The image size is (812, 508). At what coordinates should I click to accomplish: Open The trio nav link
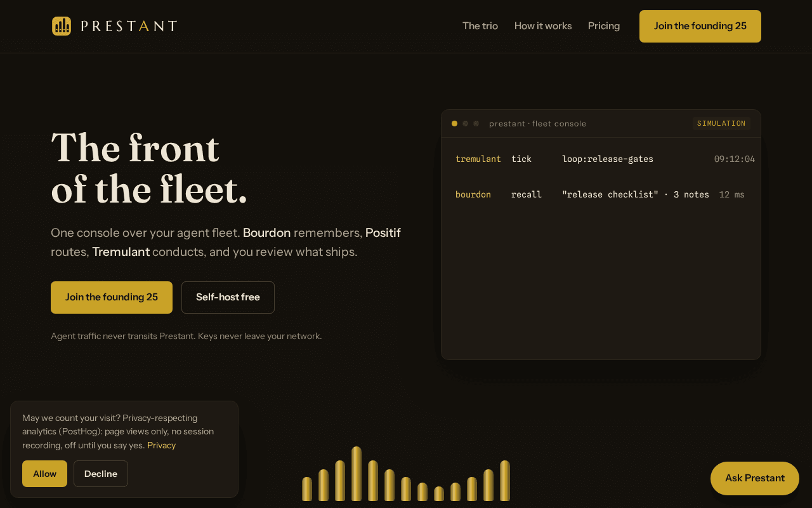coord(480,26)
